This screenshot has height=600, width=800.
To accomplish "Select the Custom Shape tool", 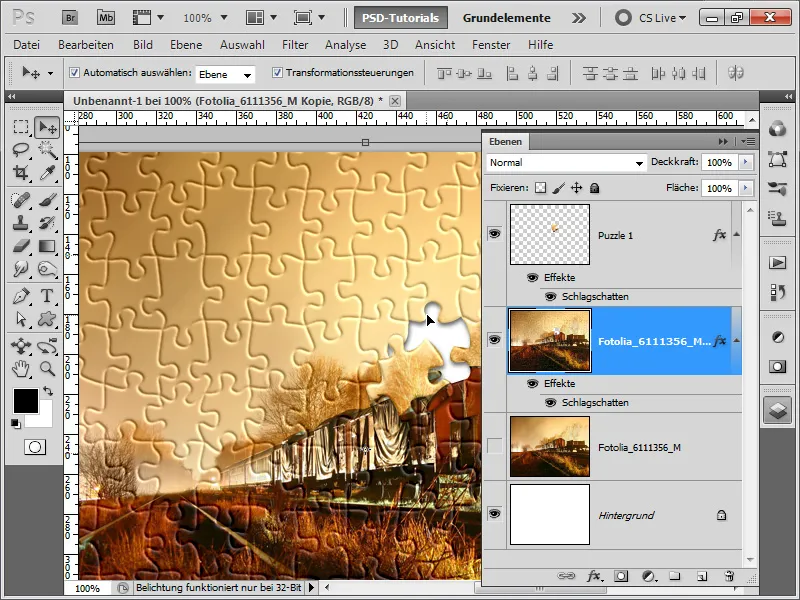I will 47,319.
